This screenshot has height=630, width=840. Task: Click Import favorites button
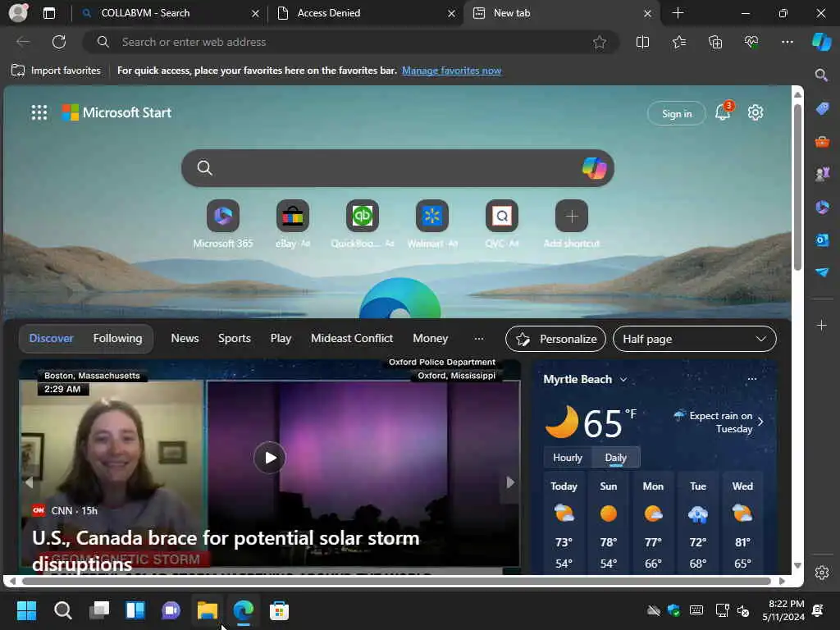56,71
